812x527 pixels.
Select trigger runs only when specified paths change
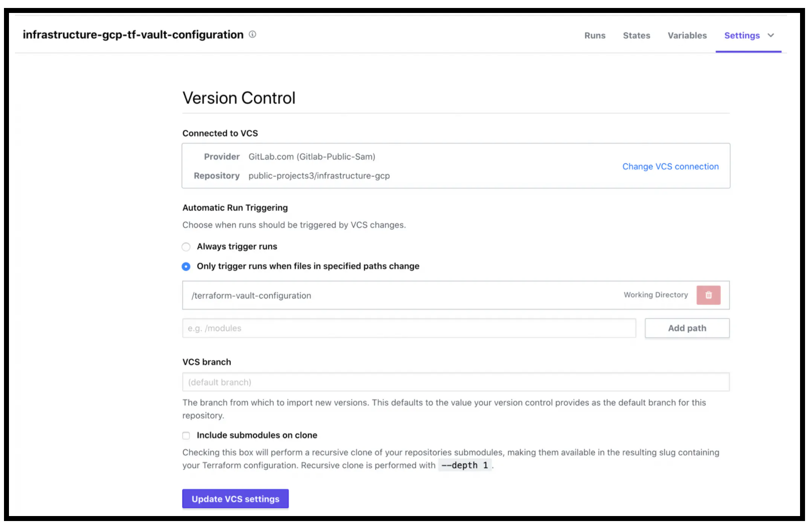pos(186,266)
